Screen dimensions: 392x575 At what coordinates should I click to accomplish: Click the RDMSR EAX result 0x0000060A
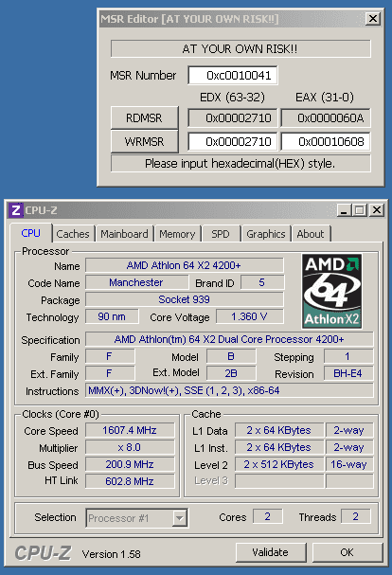tap(326, 117)
